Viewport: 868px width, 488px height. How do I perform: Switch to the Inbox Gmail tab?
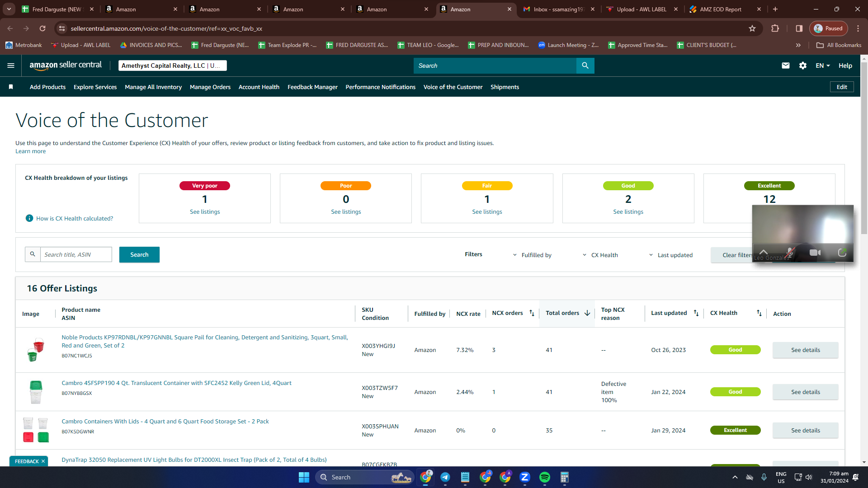click(559, 9)
